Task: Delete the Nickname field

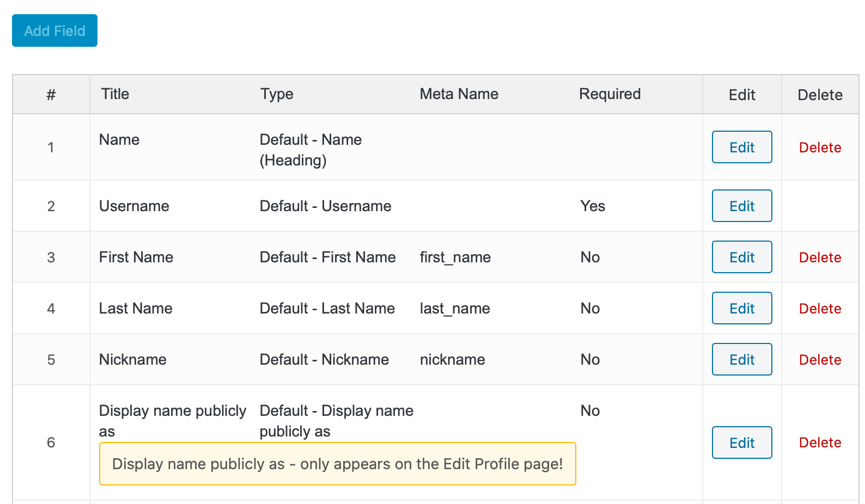Action: 820,360
